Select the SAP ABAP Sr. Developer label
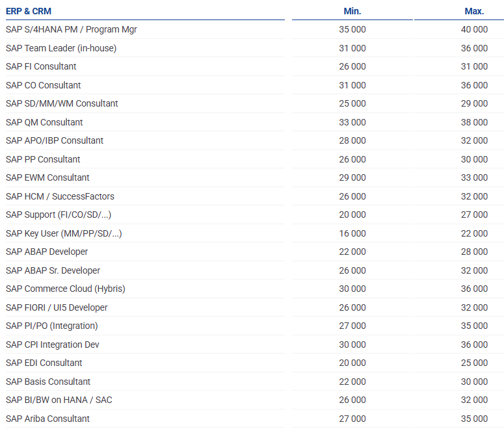The image size is (504, 429). coord(53,270)
